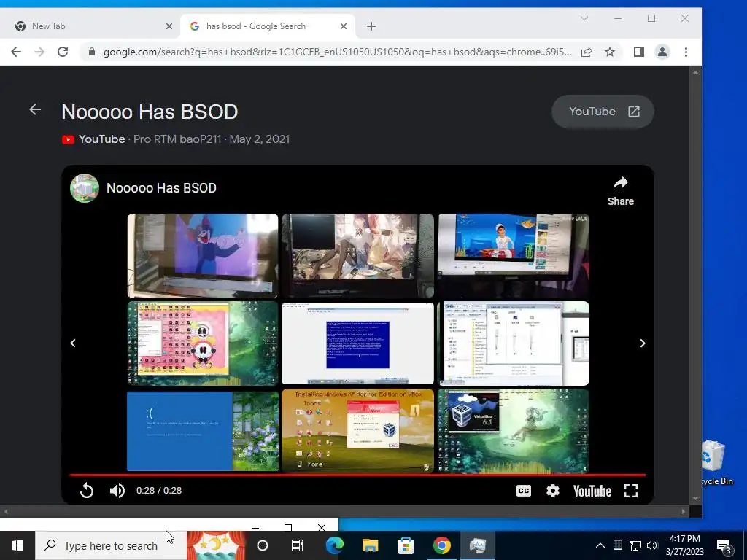Go back from the video viewer
This screenshot has height=560, width=747.
(35, 109)
